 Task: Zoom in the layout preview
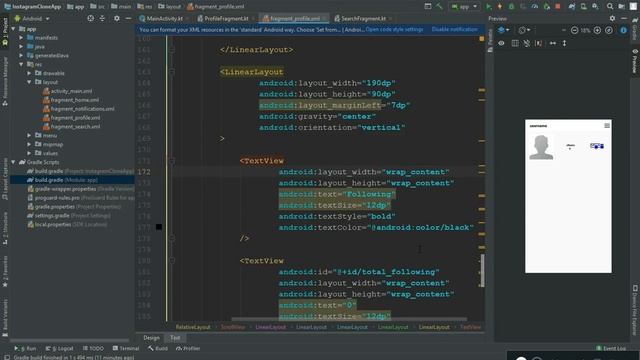[x=597, y=30]
